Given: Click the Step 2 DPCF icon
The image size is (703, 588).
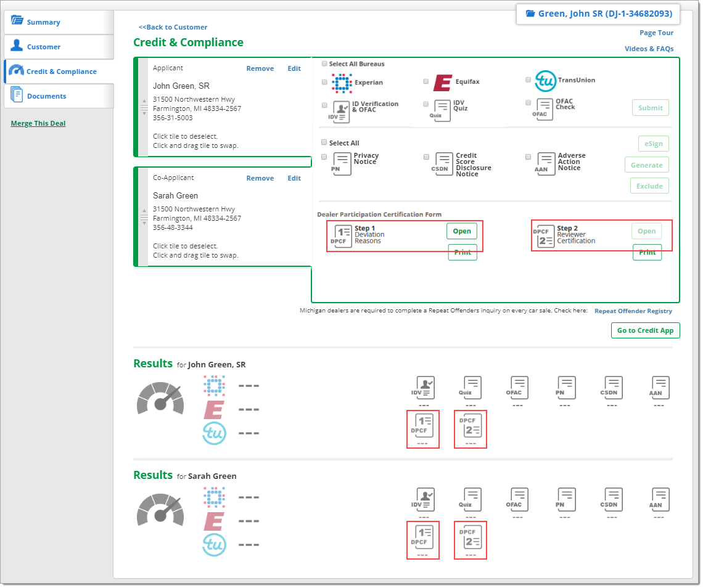Looking at the screenshot, I should 543,236.
